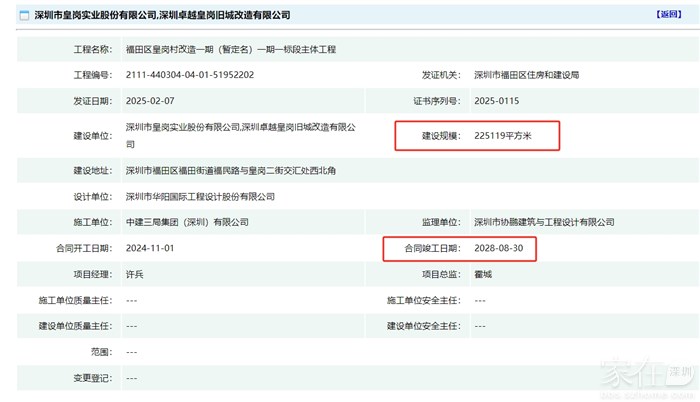This screenshot has width=700, height=402.
Task: Click the 建设规模 field label
Action: click(x=436, y=136)
